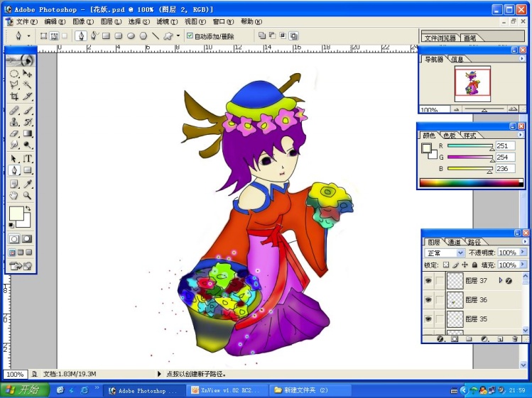Open the 文件(F) menu
This screenshot has height=398, width=532.
point(26,22)
